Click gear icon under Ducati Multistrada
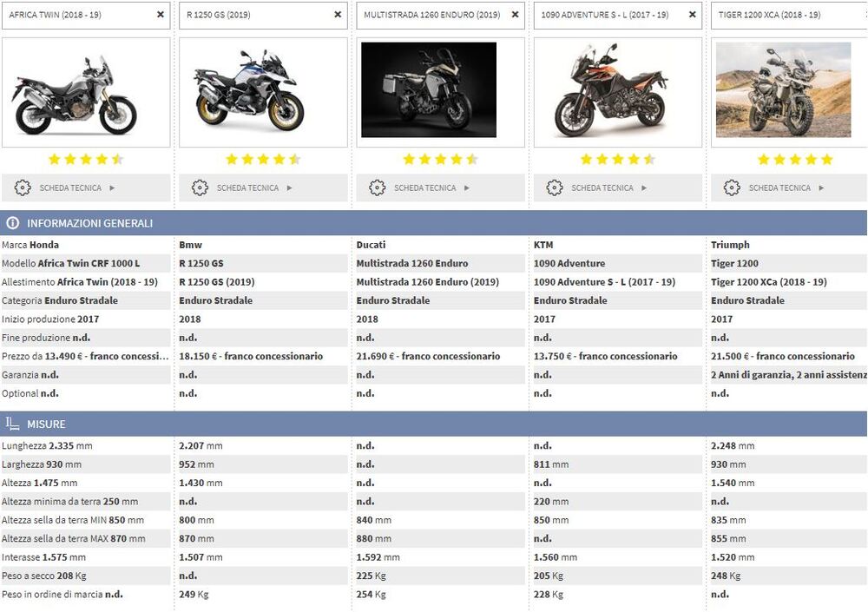 (x=377, y=188)
